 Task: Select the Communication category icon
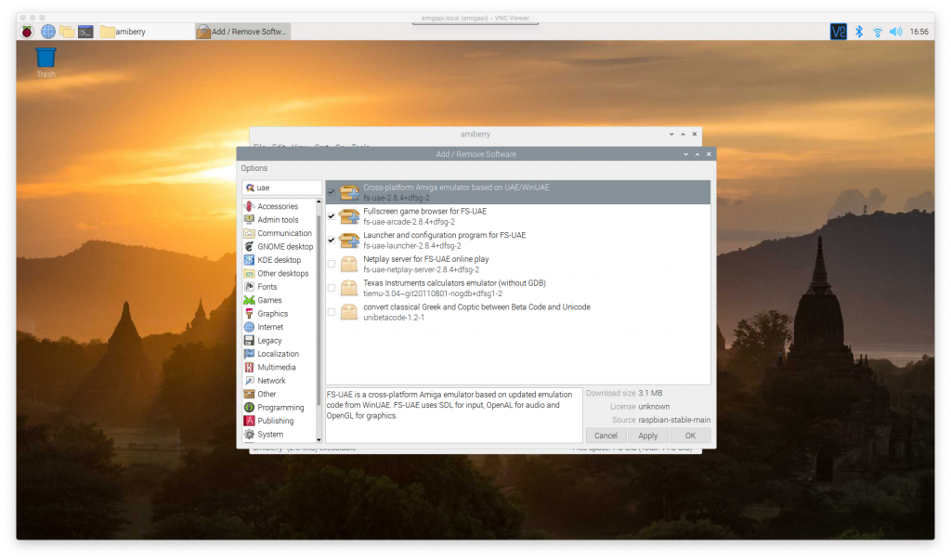pyautogui.click(x=249, y=233)
